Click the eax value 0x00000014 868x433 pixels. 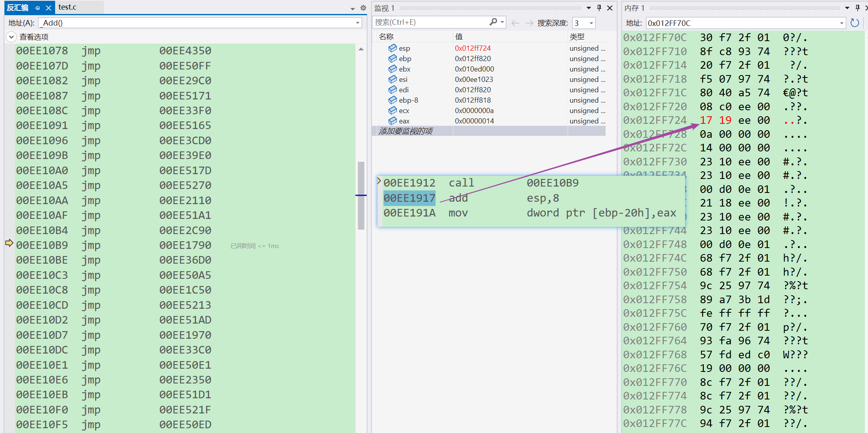click(x=474, y=121)
